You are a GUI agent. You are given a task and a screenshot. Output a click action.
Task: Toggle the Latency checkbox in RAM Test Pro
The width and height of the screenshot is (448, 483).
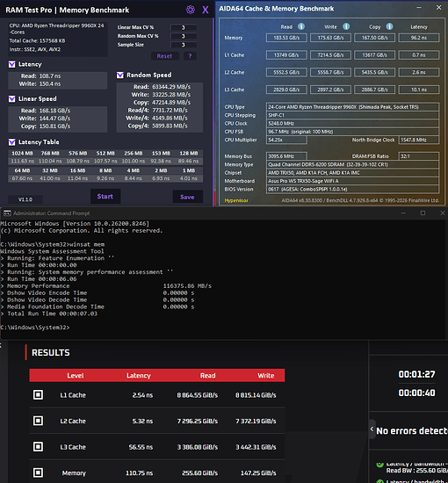coord(11,64)
